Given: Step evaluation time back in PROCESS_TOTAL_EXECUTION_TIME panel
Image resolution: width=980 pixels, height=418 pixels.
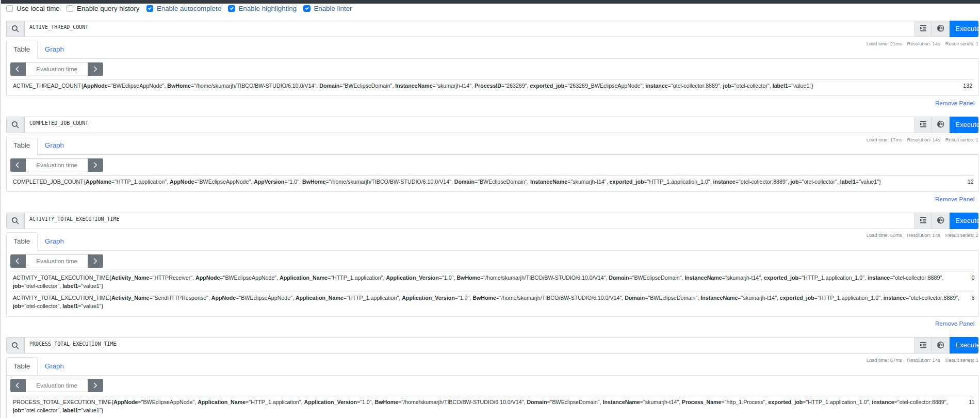Looking at the screenshot, I should 18,385.
